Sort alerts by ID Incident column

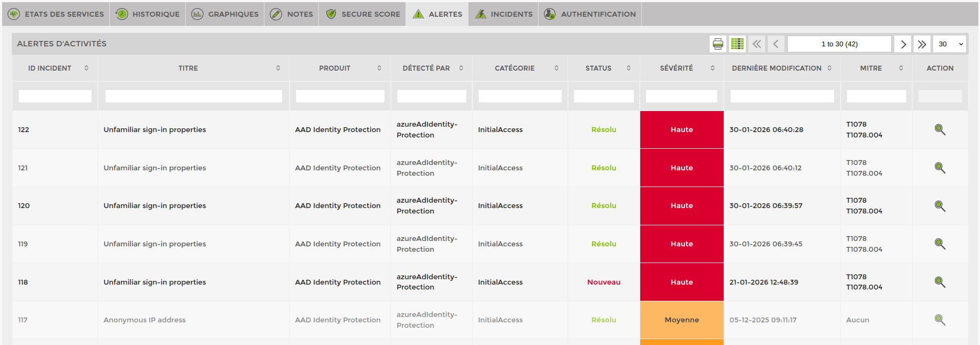86,68
